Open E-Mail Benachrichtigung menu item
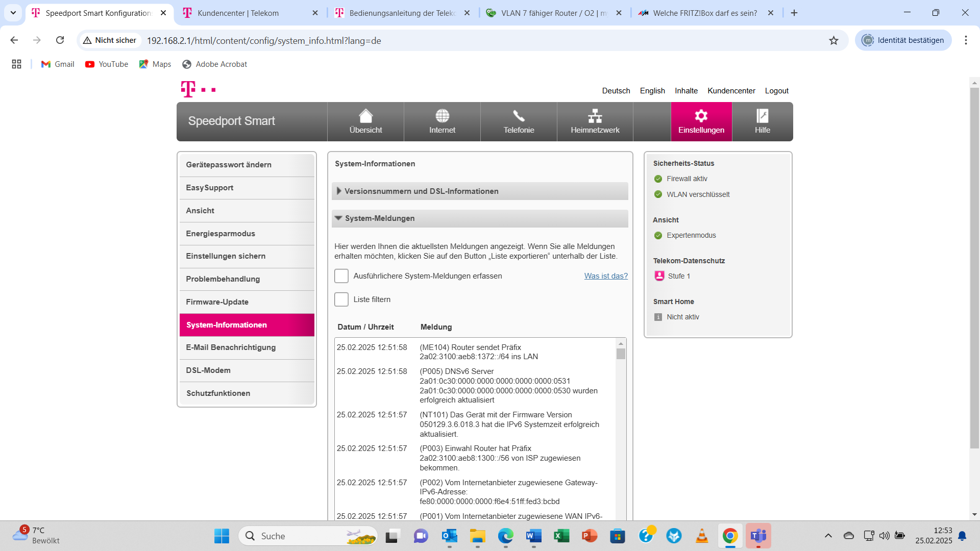Viewport: 980px width, 551px height. (x=247, y=347)
